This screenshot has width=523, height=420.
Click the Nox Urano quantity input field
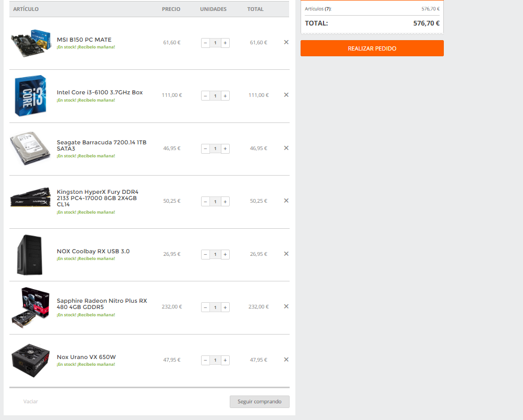coord(216,360)
